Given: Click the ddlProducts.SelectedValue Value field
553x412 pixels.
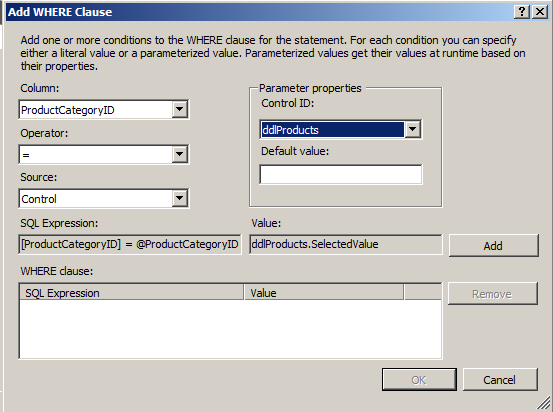Looking at the screenshot, I should coord(346,244).
